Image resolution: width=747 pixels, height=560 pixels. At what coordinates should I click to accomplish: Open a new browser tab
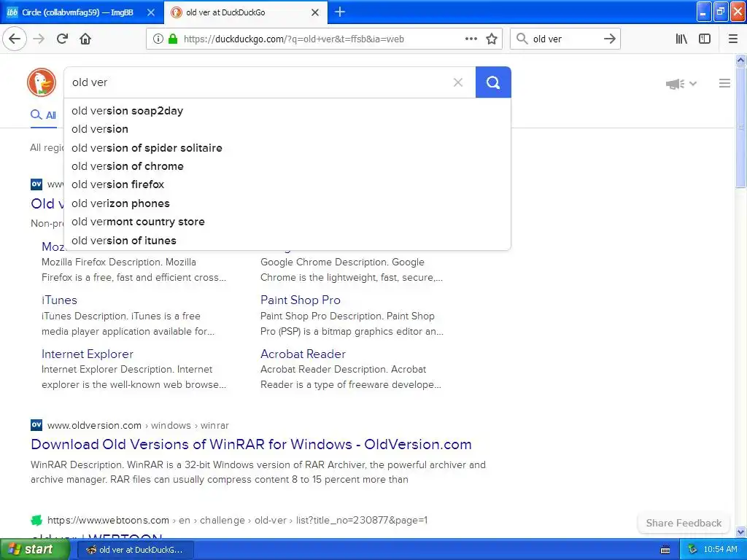pos(340,12)
